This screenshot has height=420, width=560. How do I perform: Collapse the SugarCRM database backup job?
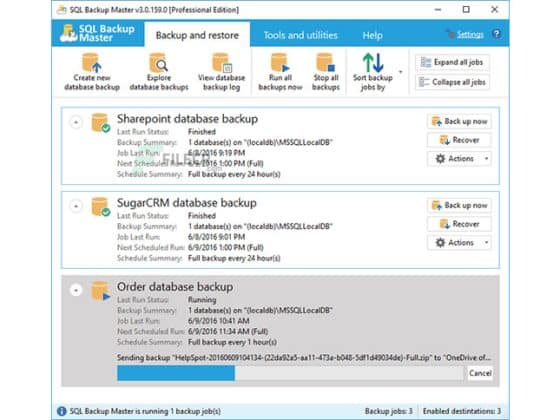(x=76, y=206)
